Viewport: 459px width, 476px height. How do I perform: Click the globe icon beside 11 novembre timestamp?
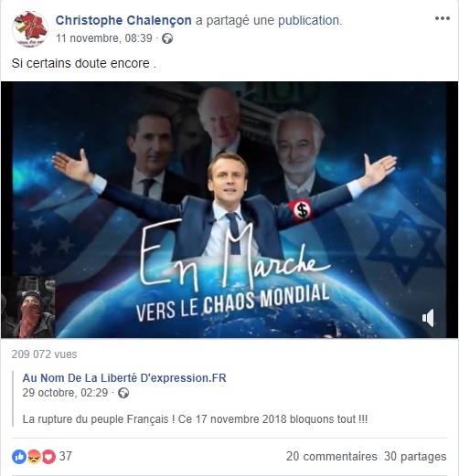tap(167, 38)
